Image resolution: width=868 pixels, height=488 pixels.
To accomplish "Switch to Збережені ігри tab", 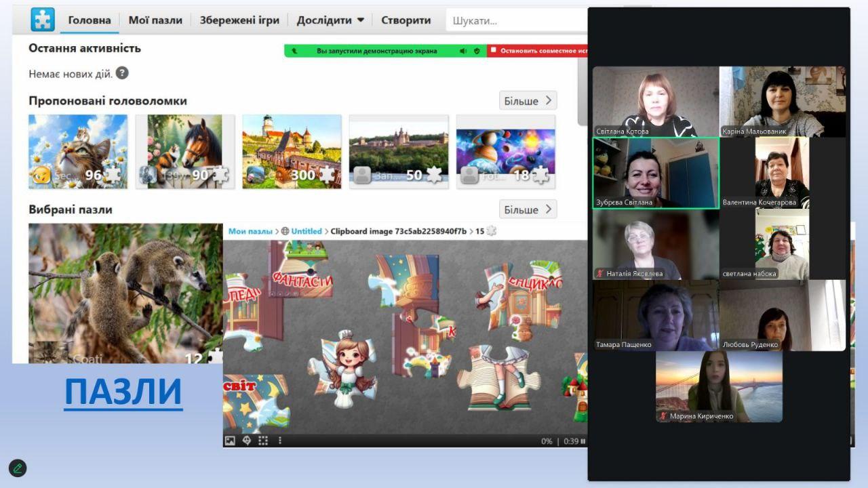I will coord(239,20).
